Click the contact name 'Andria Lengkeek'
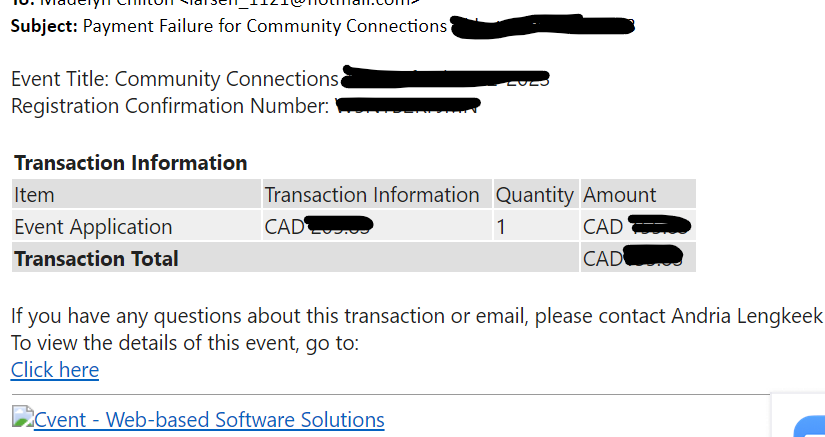This screenshot has height=437, width=825. [x=747, y=316]
